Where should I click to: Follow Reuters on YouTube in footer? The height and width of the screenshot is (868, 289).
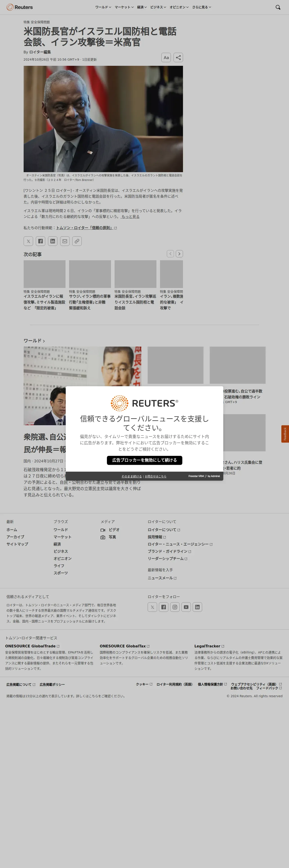point(186,607)
